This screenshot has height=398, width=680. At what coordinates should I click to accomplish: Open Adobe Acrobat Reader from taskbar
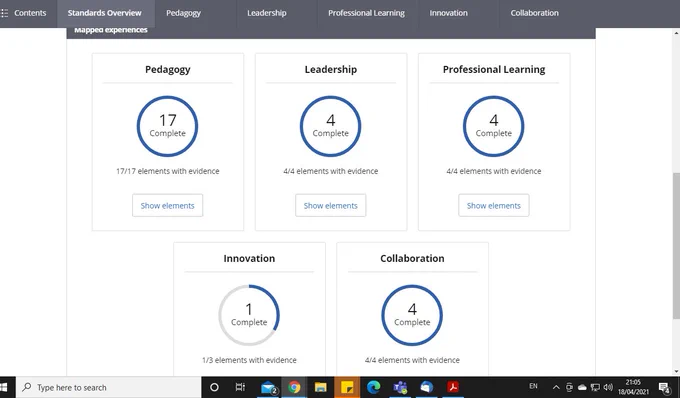coord(453,387)
